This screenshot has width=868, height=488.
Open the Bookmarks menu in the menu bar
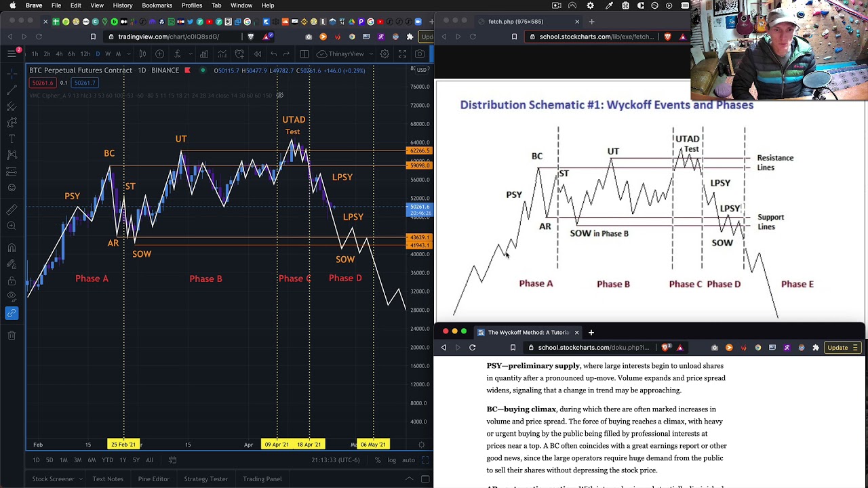pos(157,5)
